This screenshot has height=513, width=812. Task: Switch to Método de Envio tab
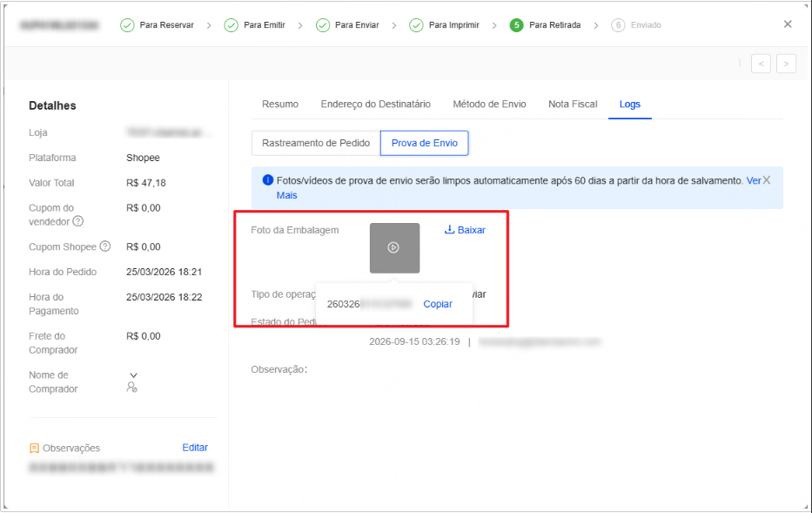[489, 105]
